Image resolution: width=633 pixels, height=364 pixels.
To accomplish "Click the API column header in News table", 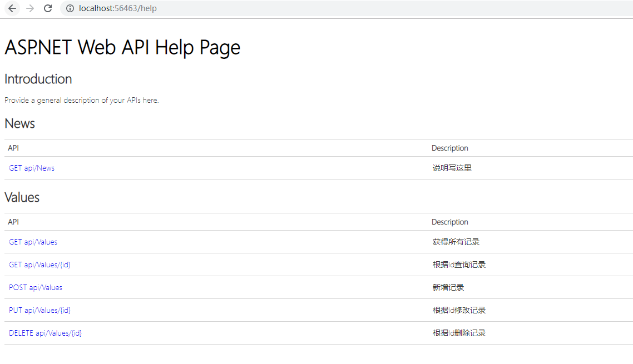I will point(13,148).
